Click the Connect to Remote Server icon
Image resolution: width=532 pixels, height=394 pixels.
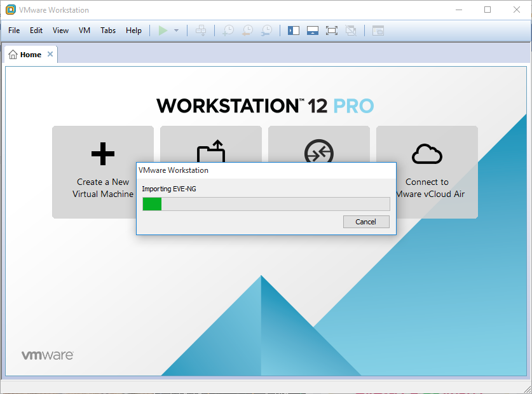[x=319, y=151]
